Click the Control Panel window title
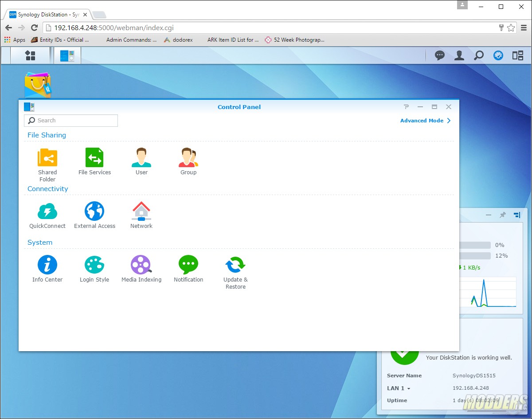The width and height of the screenshot is (532, 419). click(239, 107)
